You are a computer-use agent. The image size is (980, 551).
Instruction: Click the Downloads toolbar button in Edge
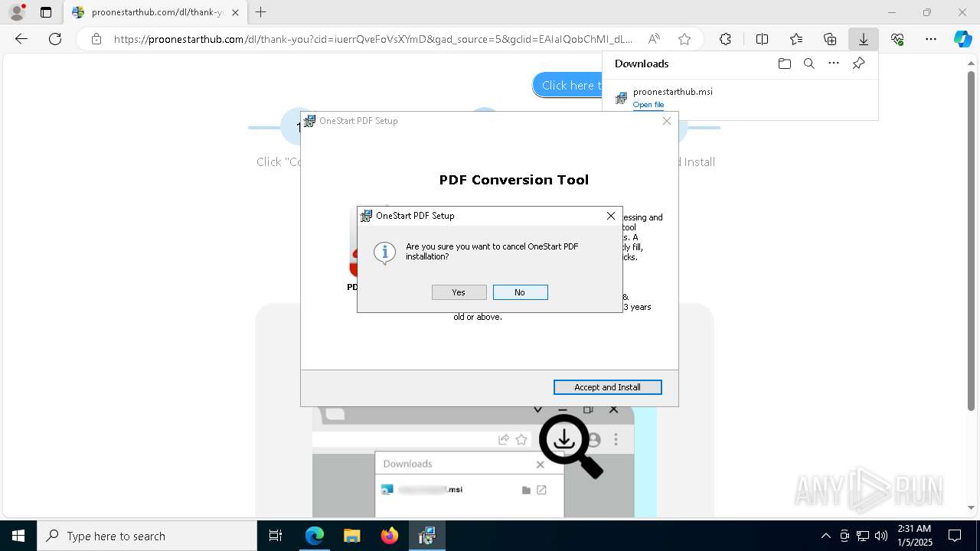click(x=863, y=39)
